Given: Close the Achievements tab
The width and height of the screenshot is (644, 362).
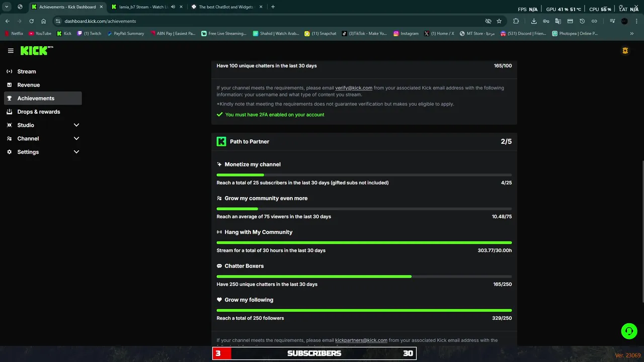Looking at the screenshot, I should click(x=101, y=7).
